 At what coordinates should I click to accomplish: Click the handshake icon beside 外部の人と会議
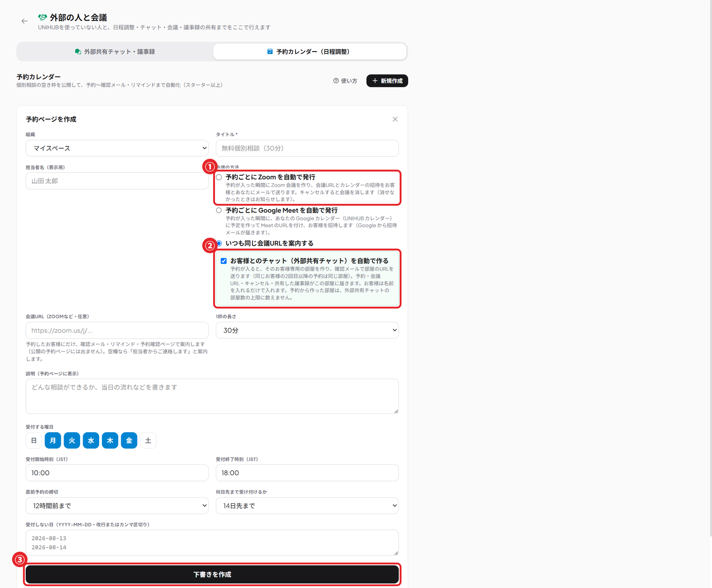click(x=42, y=17)
